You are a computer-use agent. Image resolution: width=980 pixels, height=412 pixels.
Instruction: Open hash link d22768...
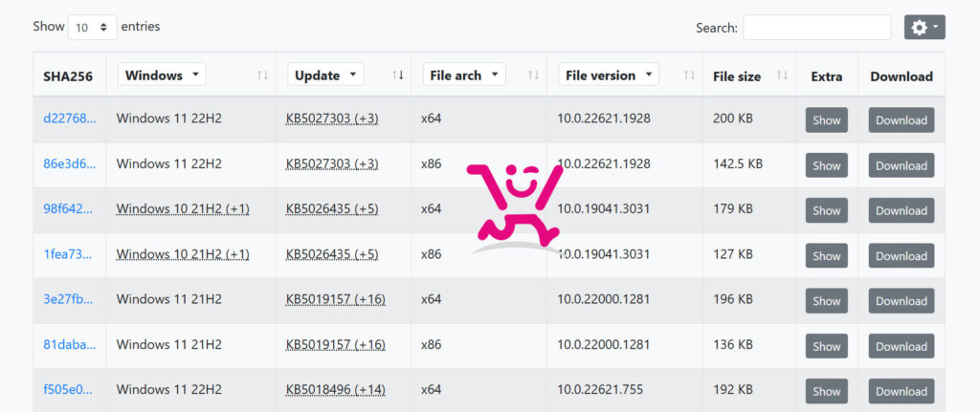[x=69, y=119]
